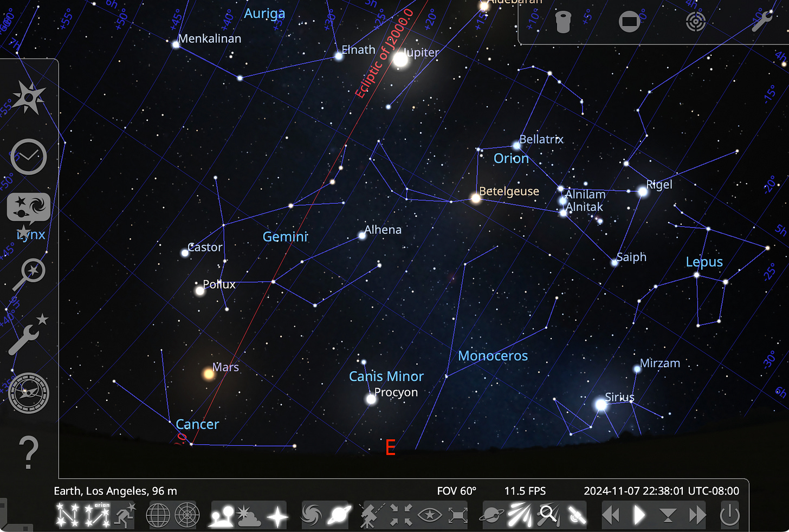Image resolution: width=789 pixels, height=532 pixels.
Task: Open Configuration window in left sidebar
Action: [29, 335]
